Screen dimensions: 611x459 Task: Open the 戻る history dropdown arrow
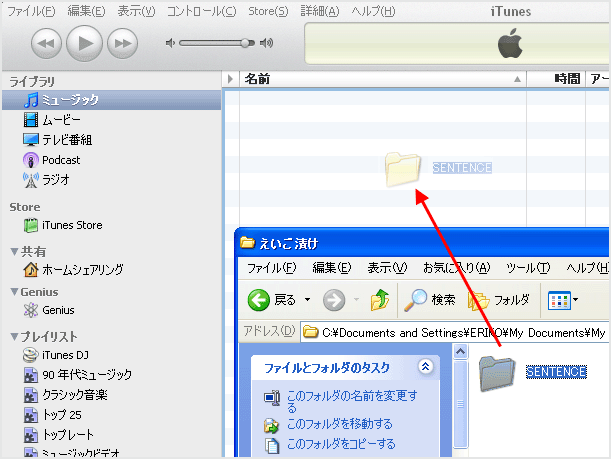click(x=307, y=300)
